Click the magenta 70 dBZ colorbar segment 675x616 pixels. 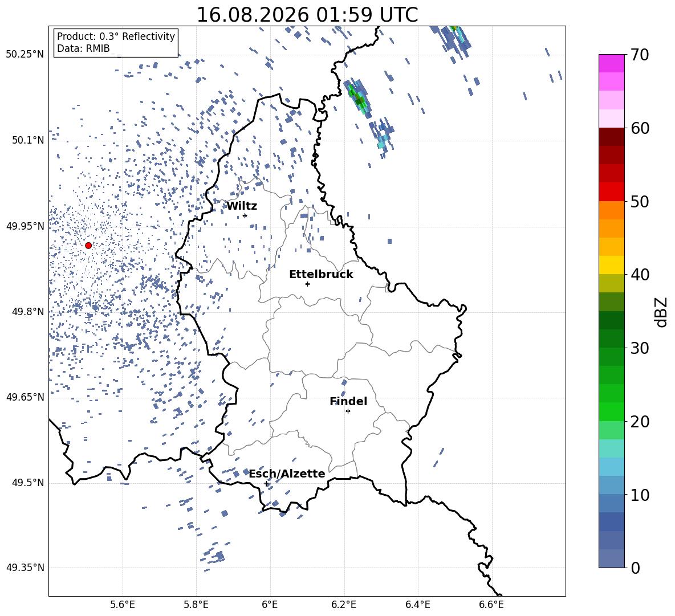(611, 63)
